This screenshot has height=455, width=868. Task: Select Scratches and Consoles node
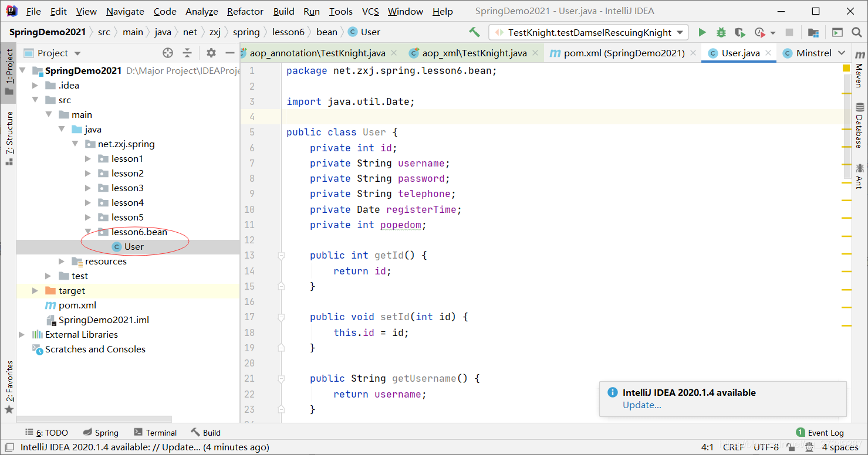pyautogui.click(x=95, y=349)
